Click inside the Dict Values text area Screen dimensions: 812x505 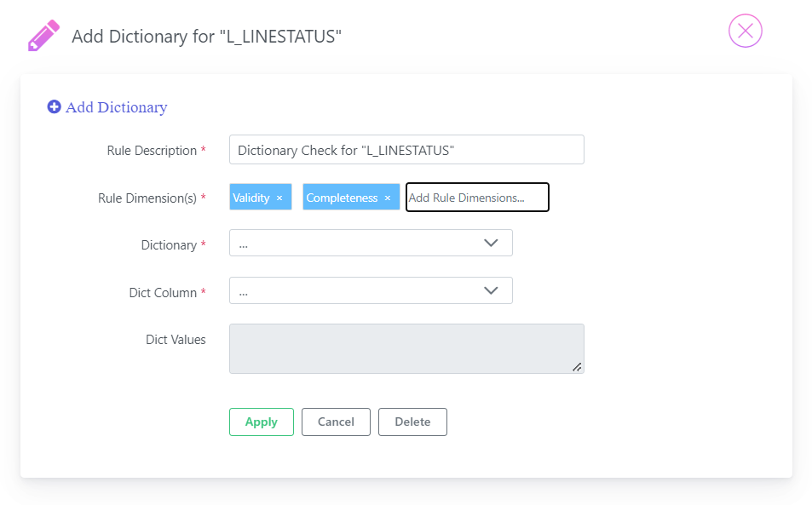(x=406, y=349)
